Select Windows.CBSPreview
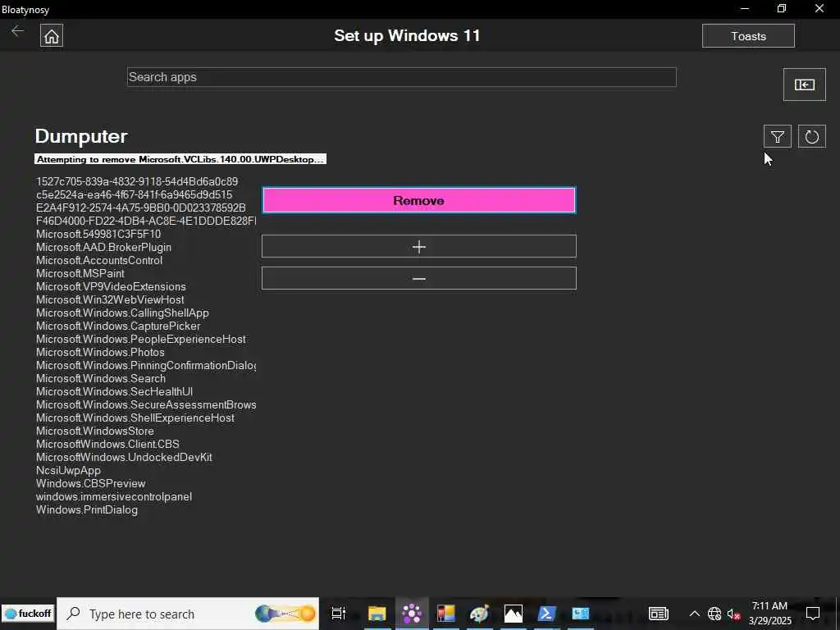Viewport: 840px width, 630px height. pos(90,483)
